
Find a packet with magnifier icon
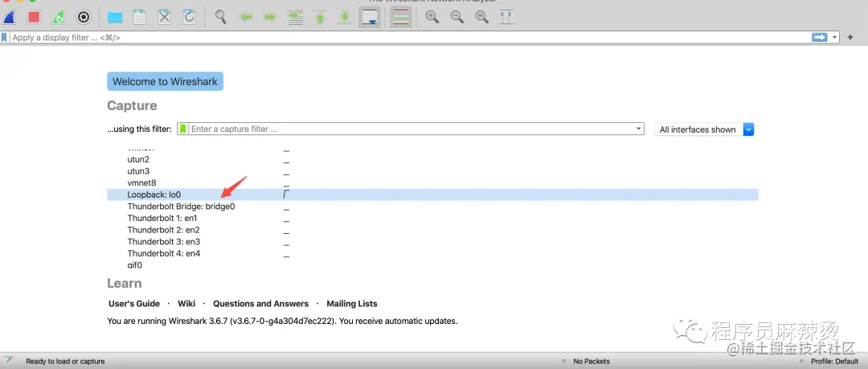click(x=220, y=17)
